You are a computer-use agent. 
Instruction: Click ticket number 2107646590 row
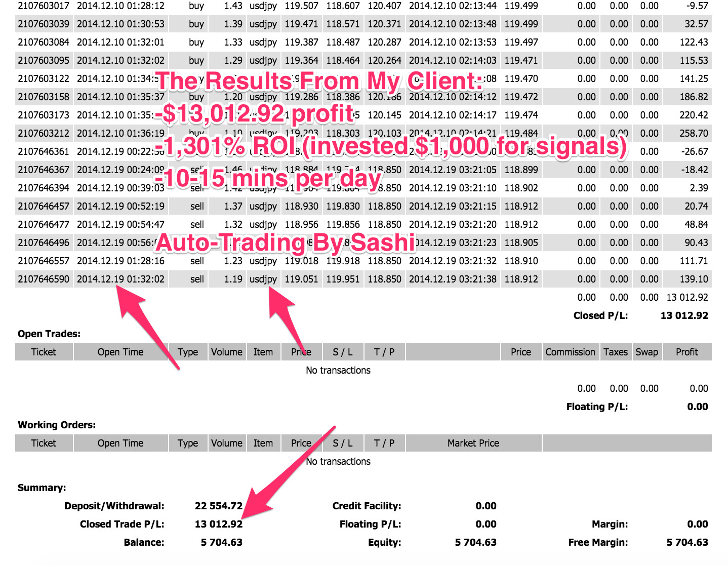44,279
